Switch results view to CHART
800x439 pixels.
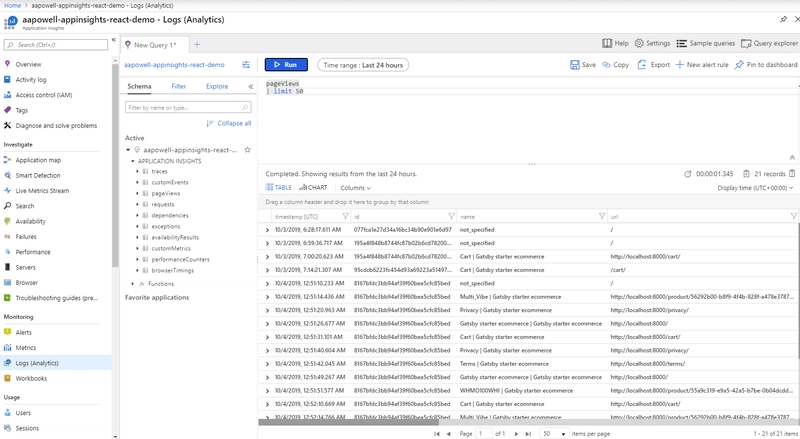[x=313, y=187]
